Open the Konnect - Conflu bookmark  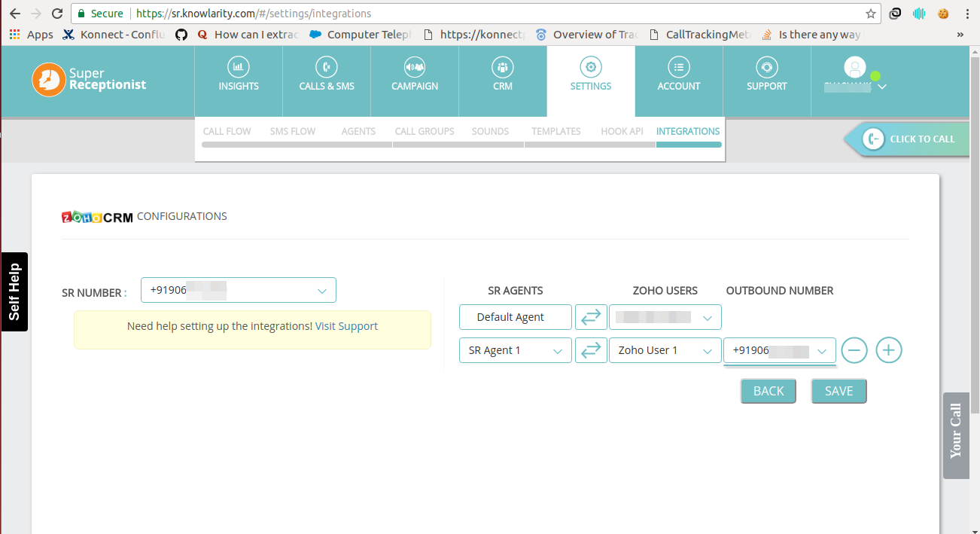[x=114, y=35]
